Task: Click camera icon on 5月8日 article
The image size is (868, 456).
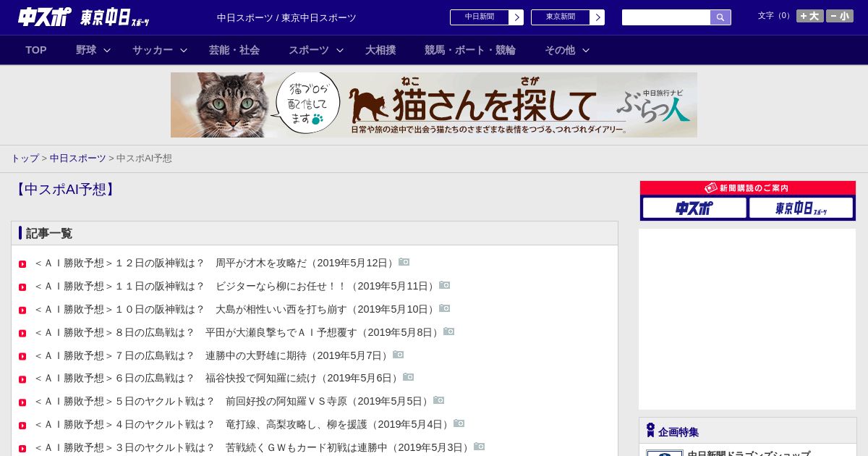Action: point(448,332)
